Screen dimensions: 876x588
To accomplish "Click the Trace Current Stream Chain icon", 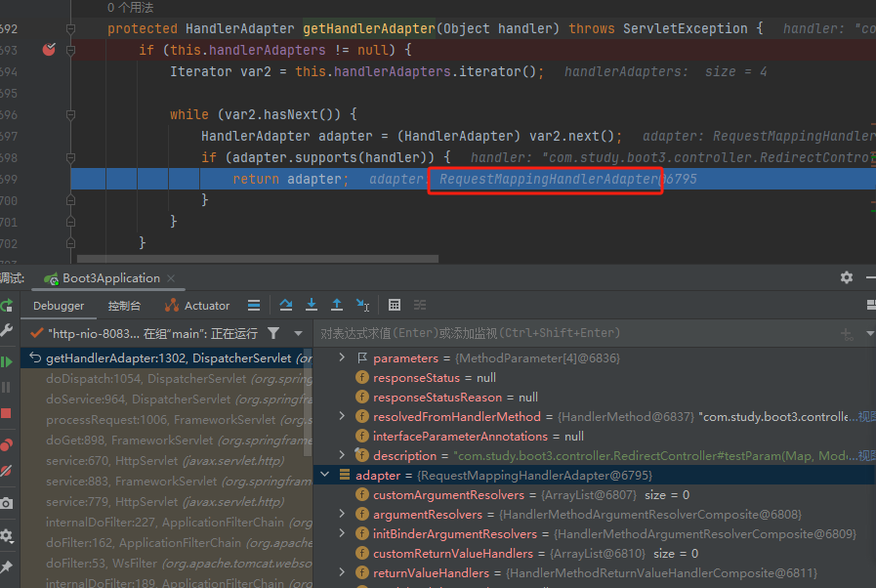I will [420, 305].
